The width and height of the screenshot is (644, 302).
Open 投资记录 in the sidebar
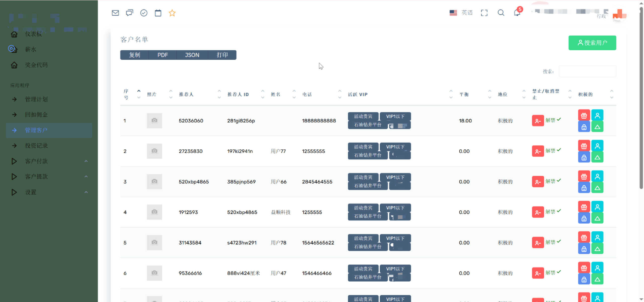[36, 146]
